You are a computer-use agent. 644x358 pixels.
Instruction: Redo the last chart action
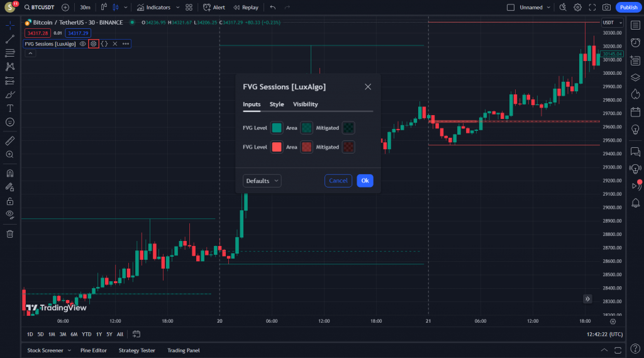coord(287,8)
